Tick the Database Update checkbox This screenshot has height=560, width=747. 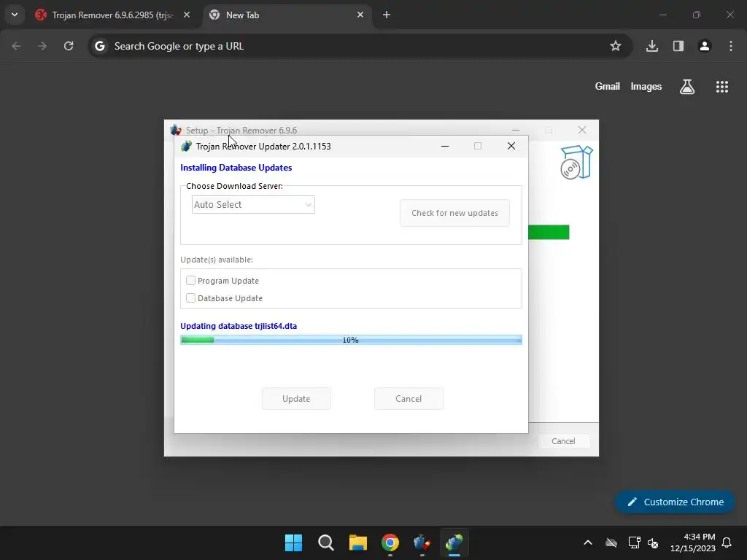coord(190,298)
